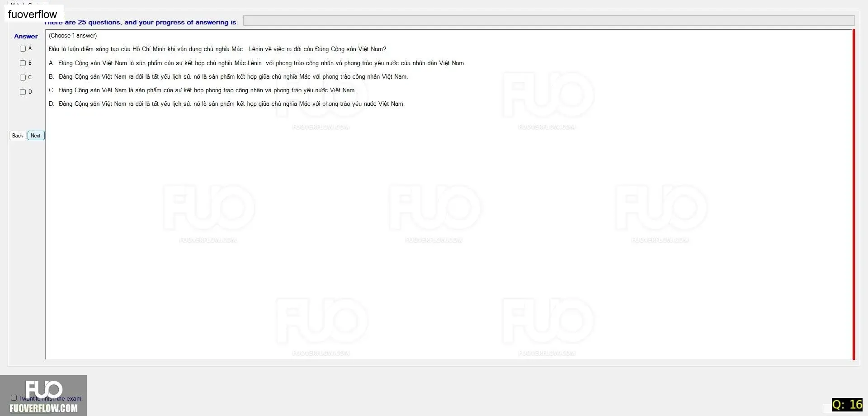
Task: Tick answer checkbox B
Action: pos(23,63)
